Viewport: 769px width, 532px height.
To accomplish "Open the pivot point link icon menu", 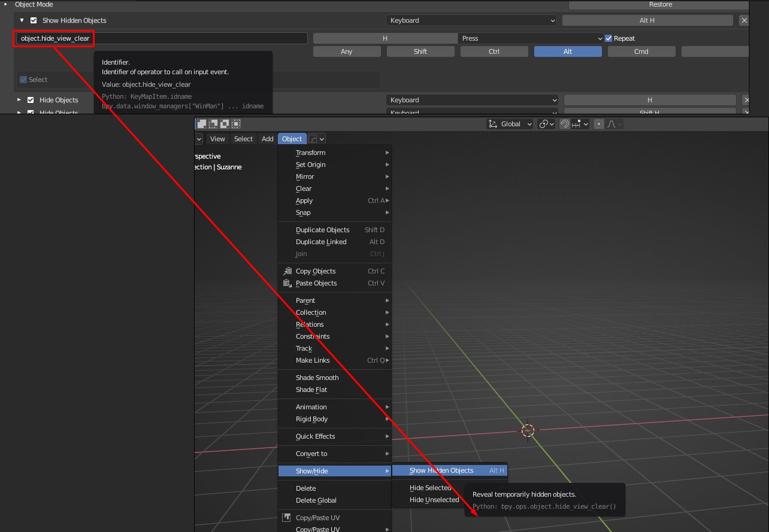I will pos(546,124).
